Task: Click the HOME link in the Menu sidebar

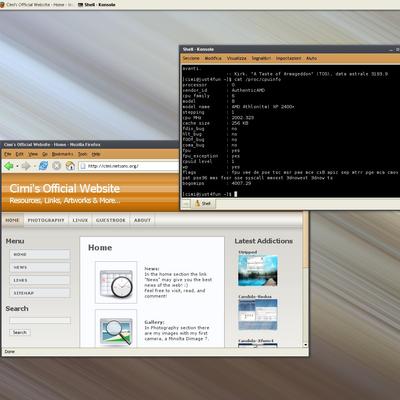Action: pyautogui.click(x=40, y=254)
